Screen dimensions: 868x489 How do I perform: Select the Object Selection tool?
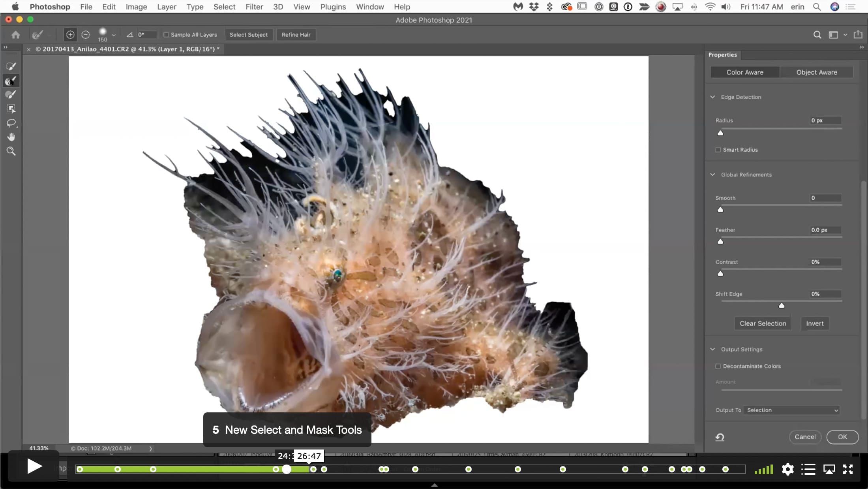click(11, 109)
